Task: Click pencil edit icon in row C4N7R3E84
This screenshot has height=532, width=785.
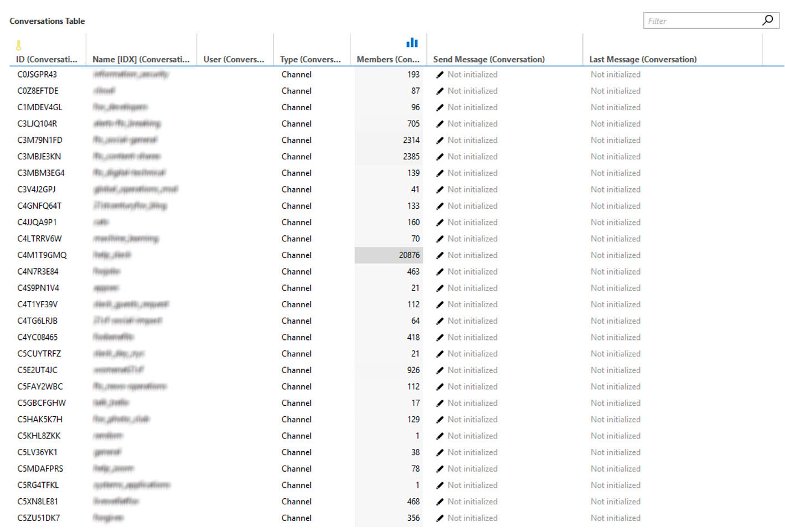Action: (x=440, y=271)
